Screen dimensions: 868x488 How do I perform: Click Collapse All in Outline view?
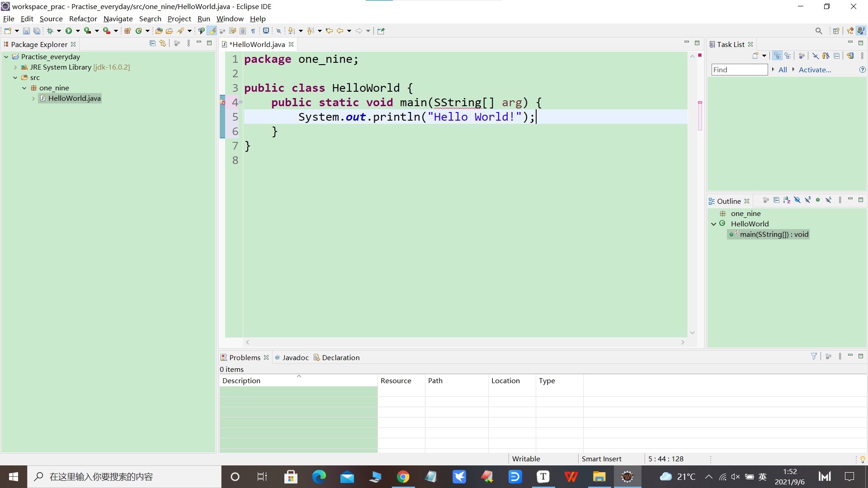[776, 200]
